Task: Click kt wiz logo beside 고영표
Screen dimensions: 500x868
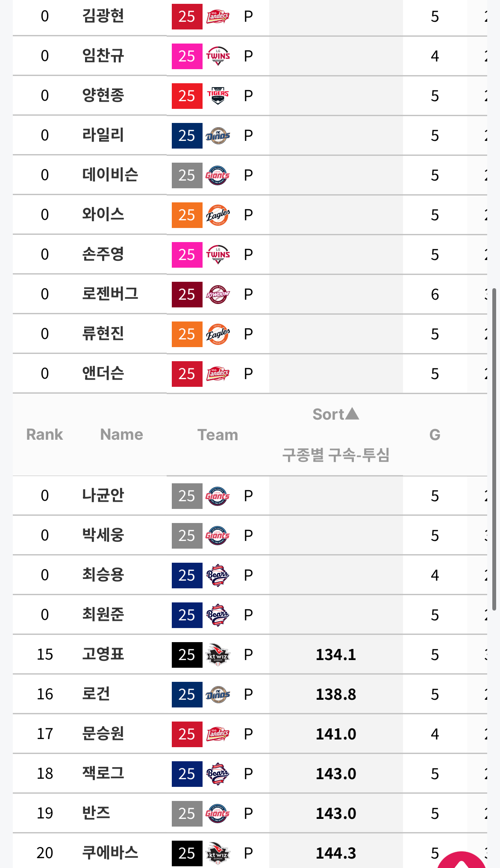Action: [x=218, y=655]
